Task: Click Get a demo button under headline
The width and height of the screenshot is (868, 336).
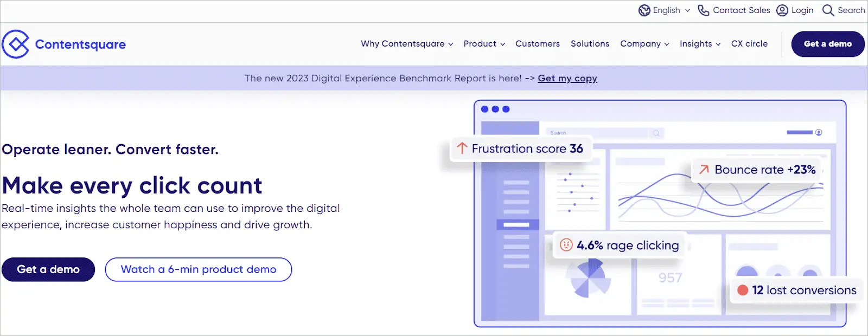Action: coord(48,269)
